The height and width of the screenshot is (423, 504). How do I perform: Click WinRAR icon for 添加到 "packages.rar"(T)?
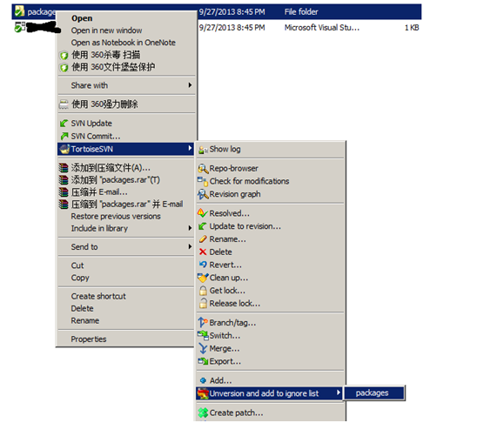(64, 180)
